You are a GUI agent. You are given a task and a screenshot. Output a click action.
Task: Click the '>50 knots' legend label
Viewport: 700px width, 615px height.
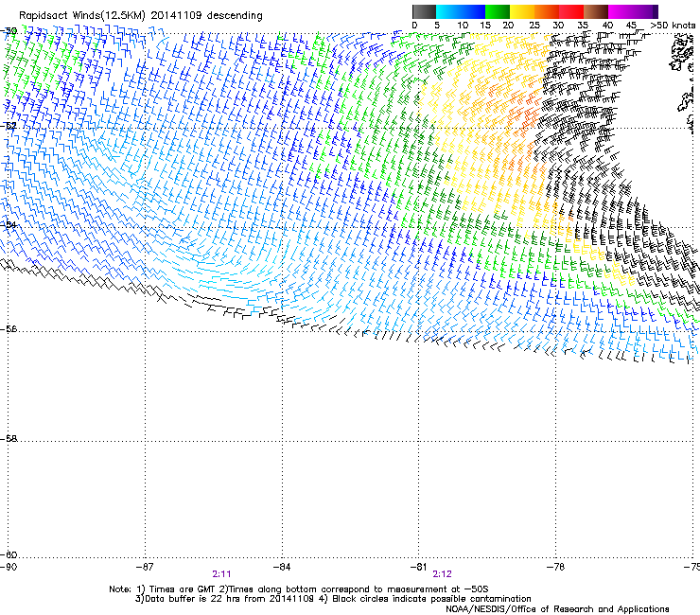point(674,26)
